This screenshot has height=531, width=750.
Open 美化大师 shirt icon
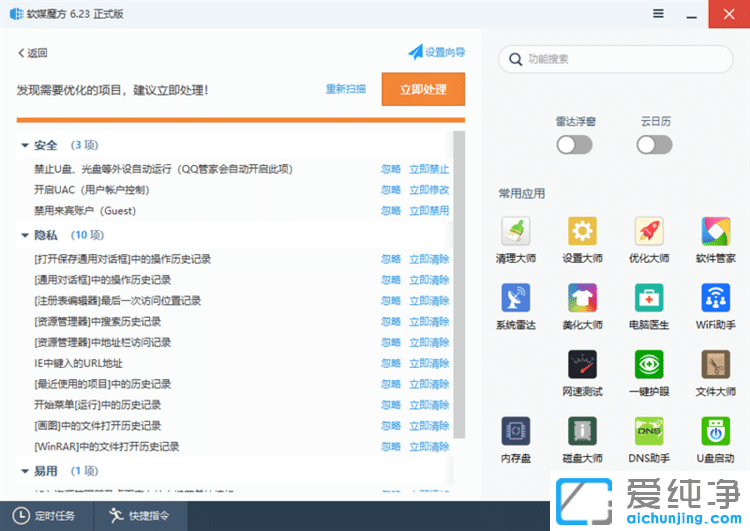point(582,298)
